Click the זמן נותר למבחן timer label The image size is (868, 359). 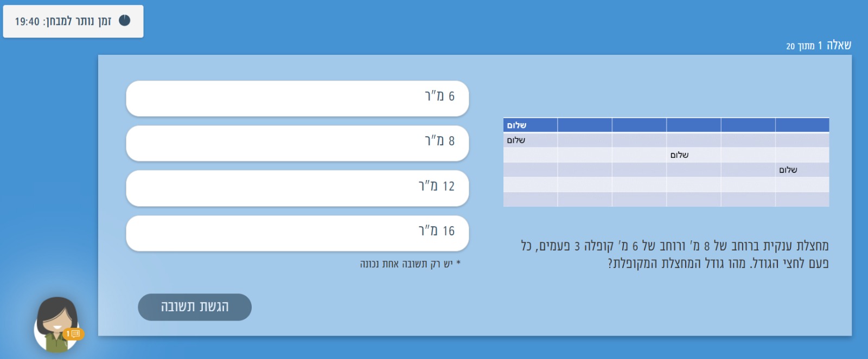[x=77, y=21]
